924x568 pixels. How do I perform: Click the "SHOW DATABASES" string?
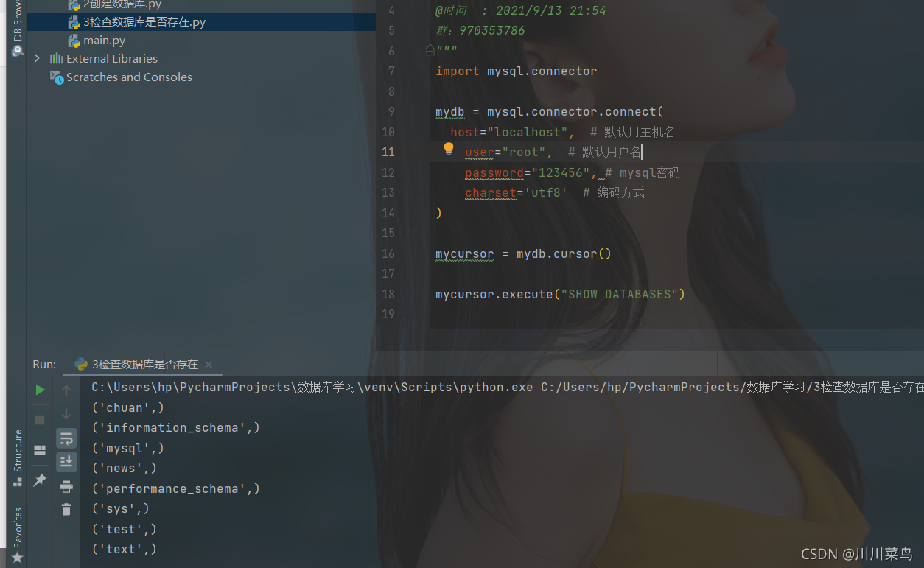point(620,294)
